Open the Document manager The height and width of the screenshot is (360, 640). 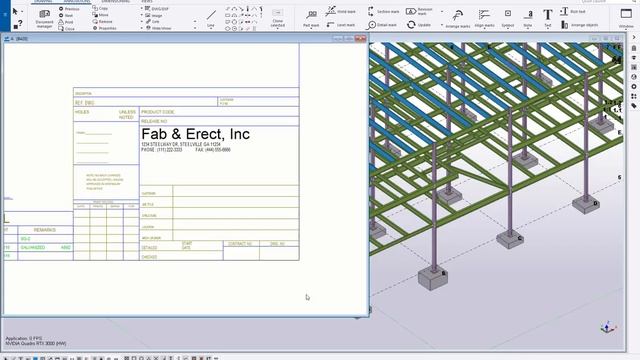point(44,18)
